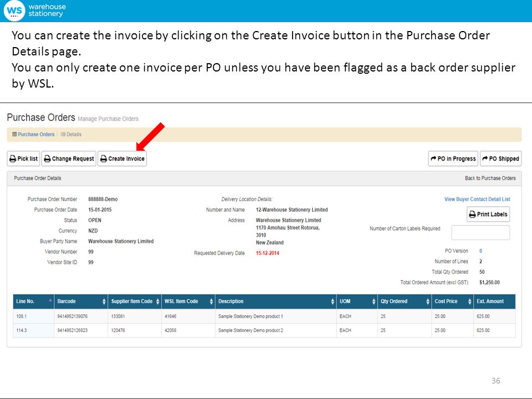The image size is (532, 399).
Task: Sort table by Supplier Item Code column
Action: point(135,301)
